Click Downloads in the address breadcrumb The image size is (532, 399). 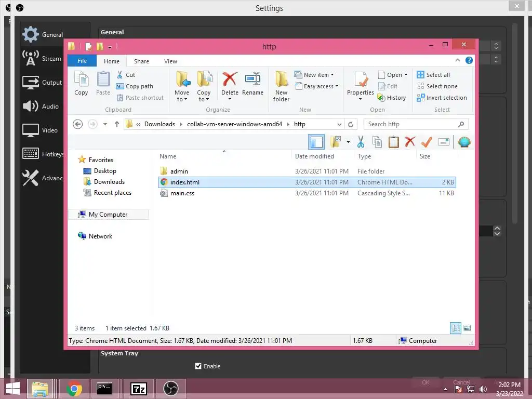[159, 124]
